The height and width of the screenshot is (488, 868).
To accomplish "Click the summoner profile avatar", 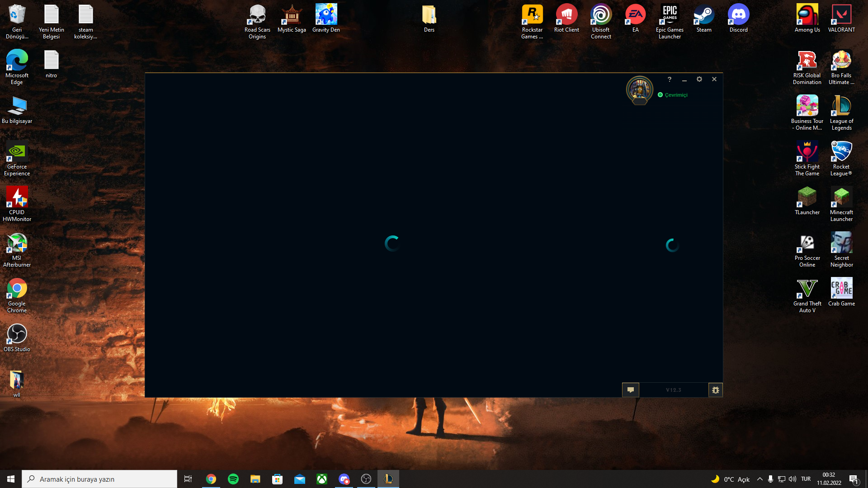I will click(640, 89).
